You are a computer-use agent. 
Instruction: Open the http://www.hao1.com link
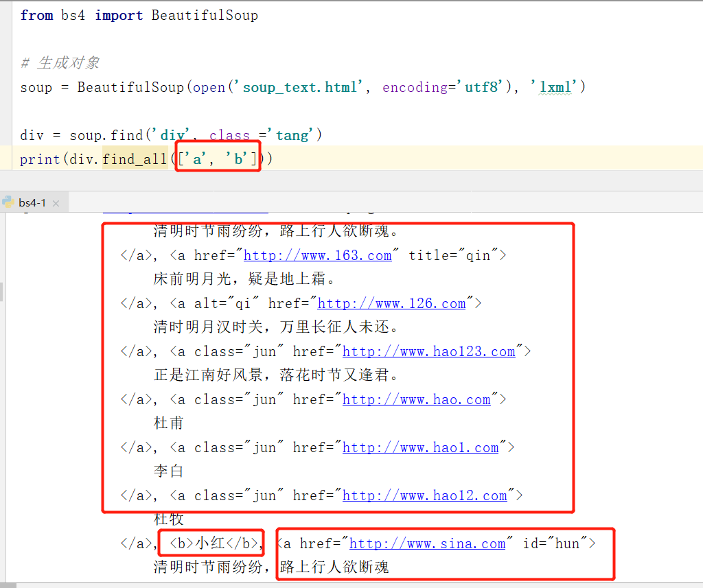click(x=421, y=447)
